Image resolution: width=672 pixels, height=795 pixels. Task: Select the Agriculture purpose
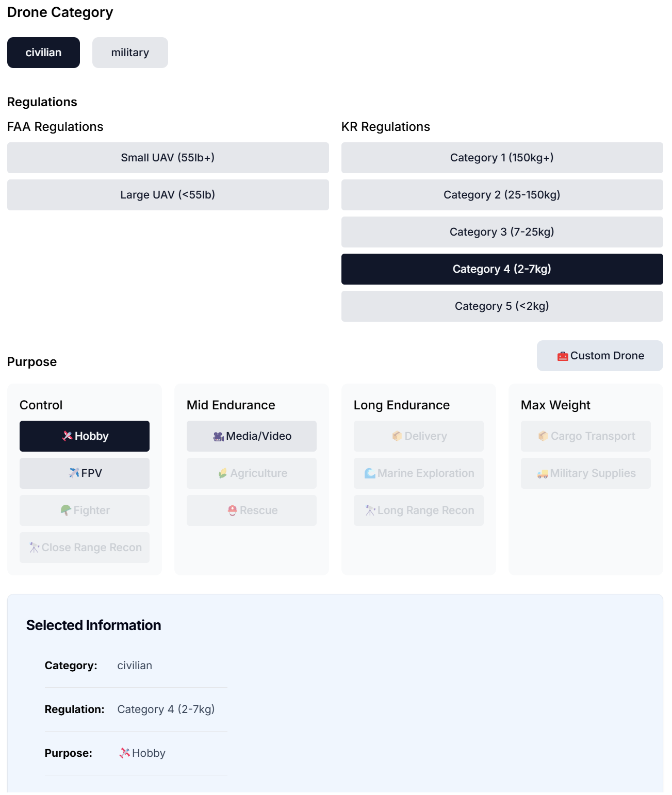tap(252, 473)
